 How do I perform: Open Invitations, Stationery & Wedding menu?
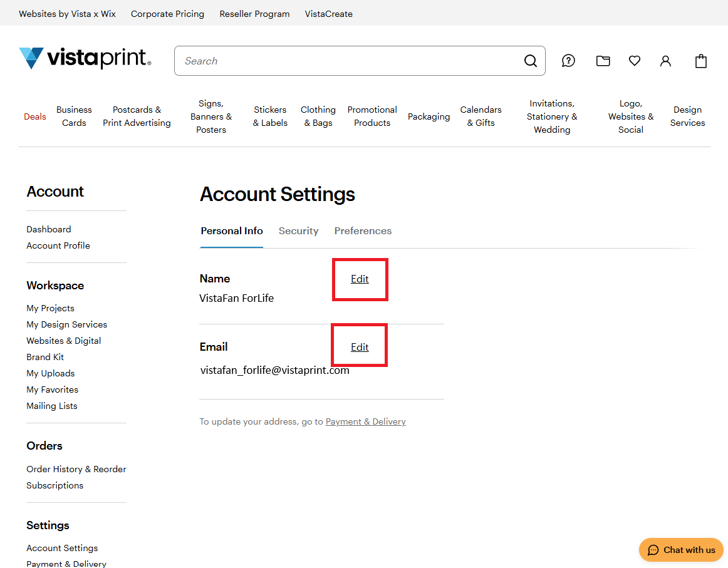coord(552,116)
